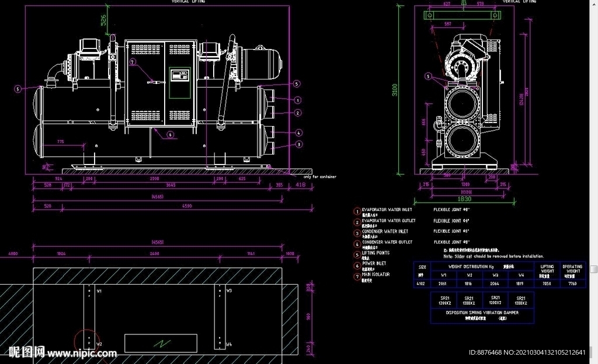Screen dimensions: 598x364
Task: Select the control panel display on the cabinet
Action: point(180,75)
